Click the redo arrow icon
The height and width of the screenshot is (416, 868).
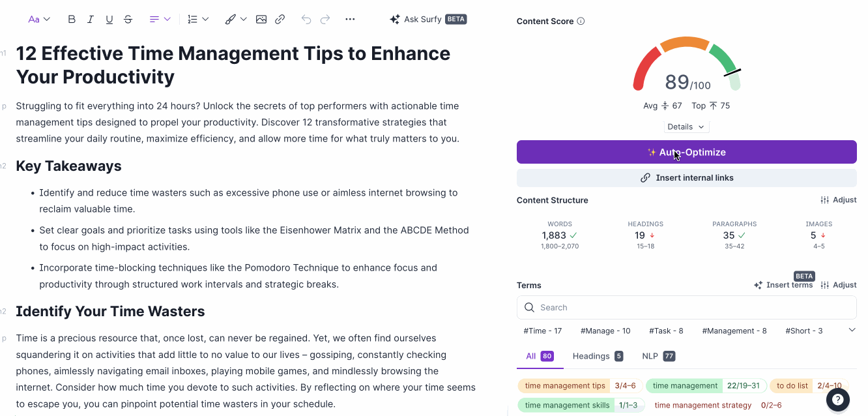coord(325,20)
